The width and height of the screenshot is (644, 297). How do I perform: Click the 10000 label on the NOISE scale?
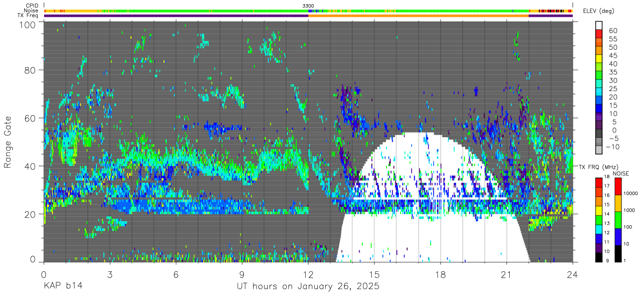click(632, 194)
